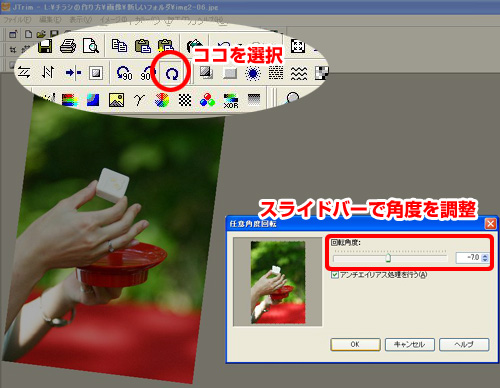Image resolution: width=500 pixels, height=388 pixels.
Task: Click the horizontal-arrows mirror flip icon
Action: click(24, 72)
